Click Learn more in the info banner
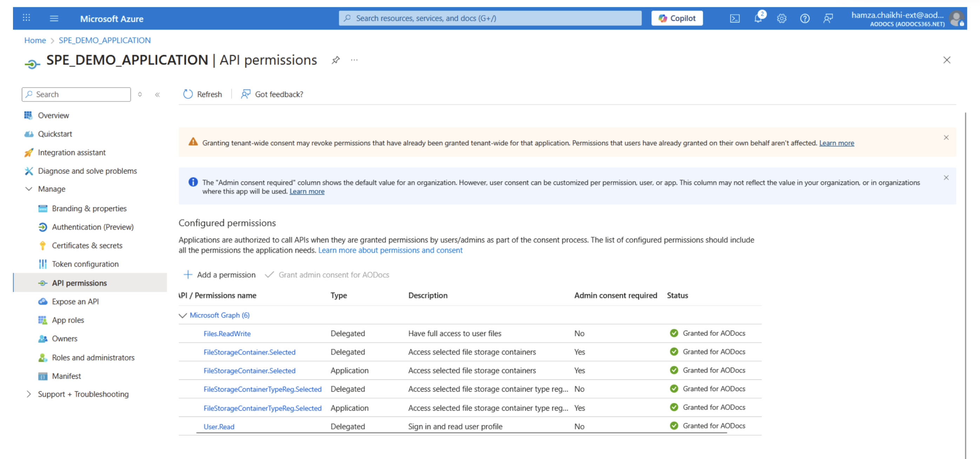This screenshot has width=980, height=459. (307, 192)
